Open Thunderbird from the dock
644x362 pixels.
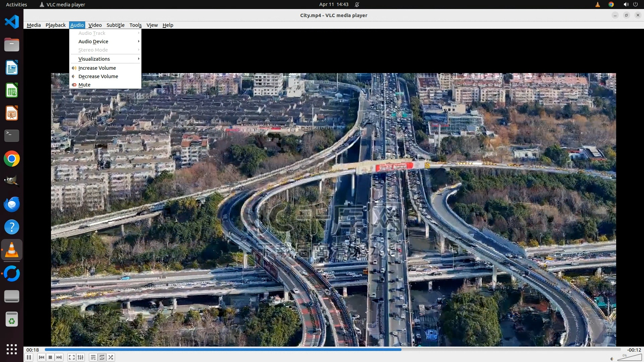tap(12, 204)
